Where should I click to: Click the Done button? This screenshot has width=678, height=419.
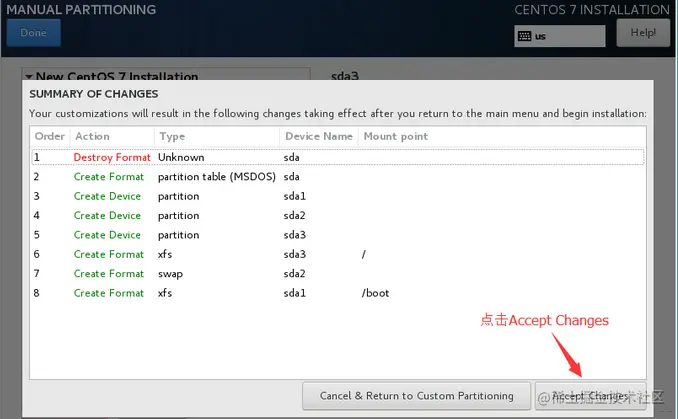[x=33, y=33]
